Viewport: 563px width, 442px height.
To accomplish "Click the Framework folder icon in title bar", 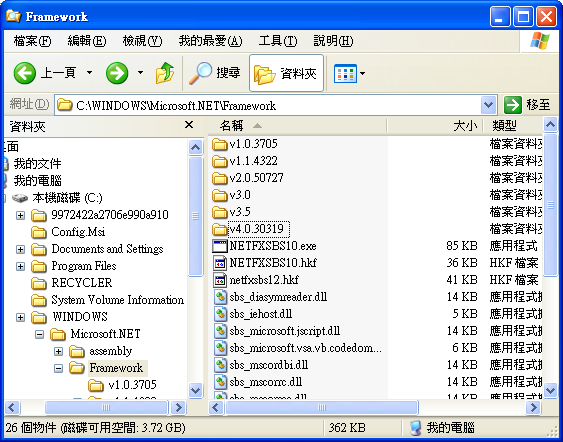I will [x=13, y=16].
